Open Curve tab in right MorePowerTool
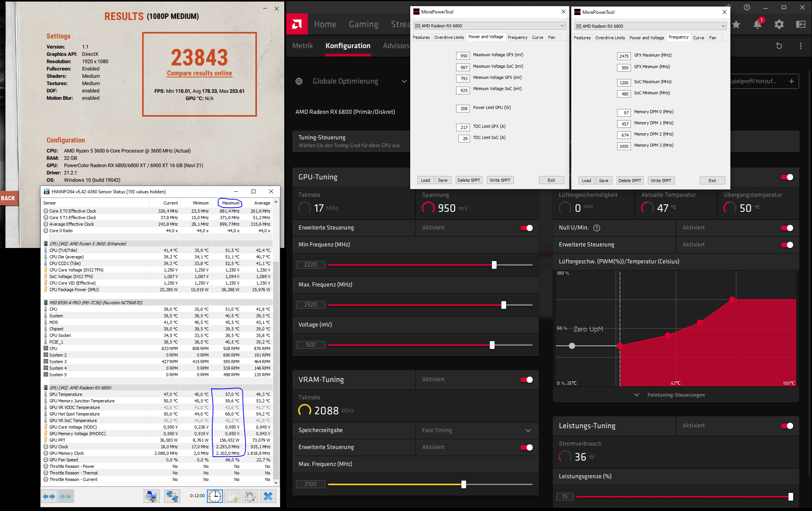812x511 pixels. [x=699, y=38]
